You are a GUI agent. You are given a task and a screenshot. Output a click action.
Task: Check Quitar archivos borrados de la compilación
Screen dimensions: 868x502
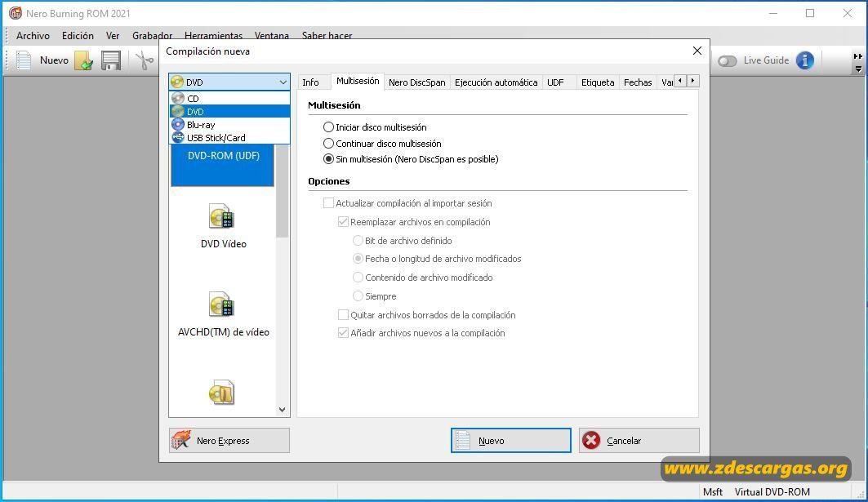pos(343,315)
